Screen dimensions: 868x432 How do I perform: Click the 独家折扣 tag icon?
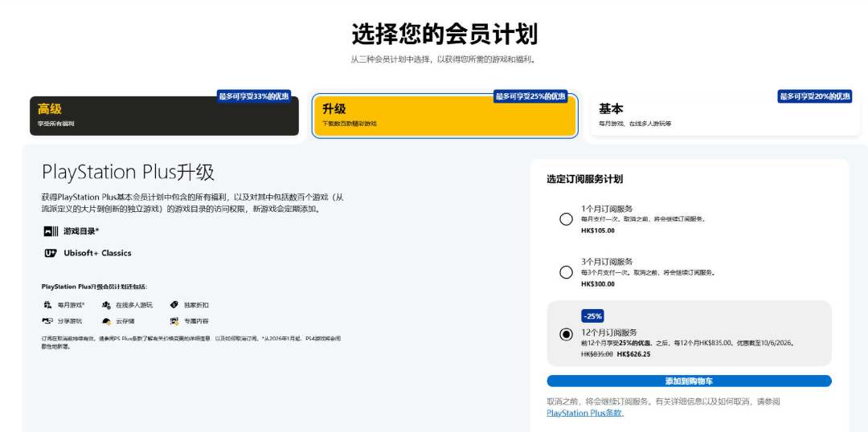point(174,305)
